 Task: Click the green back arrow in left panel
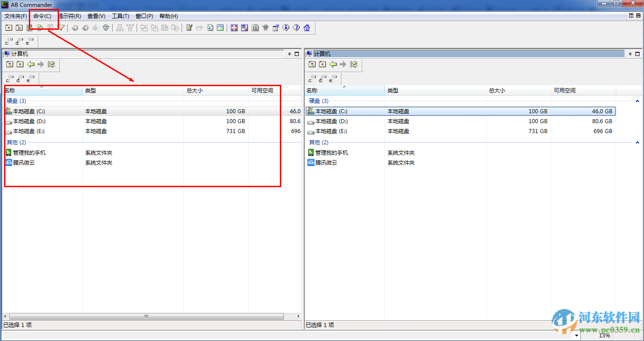pos(30,65)
